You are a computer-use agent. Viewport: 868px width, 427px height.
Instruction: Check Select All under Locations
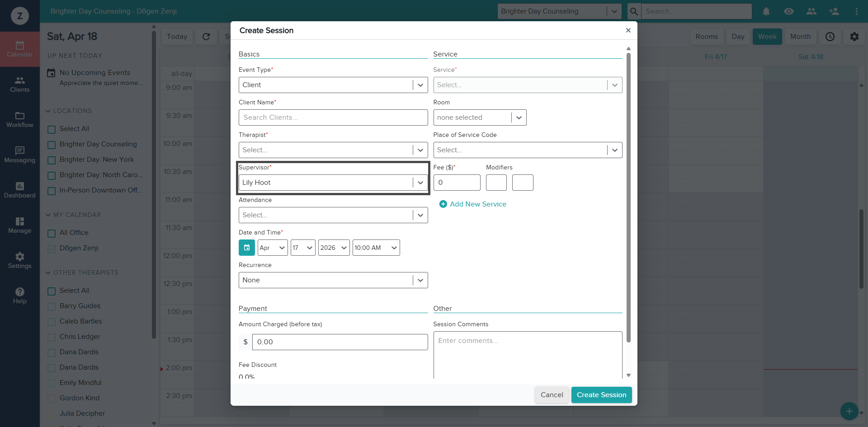tap(52, 129)
